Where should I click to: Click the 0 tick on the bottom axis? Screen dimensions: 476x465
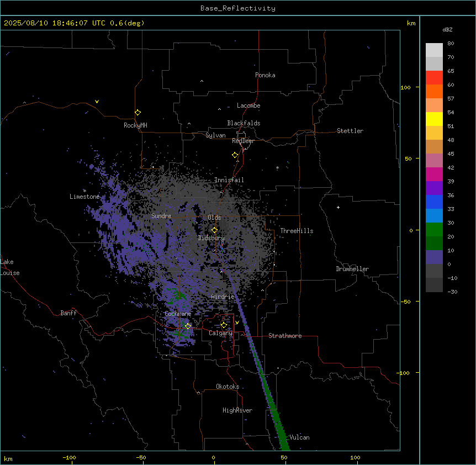pyautogui.click(x=213, y=458)
